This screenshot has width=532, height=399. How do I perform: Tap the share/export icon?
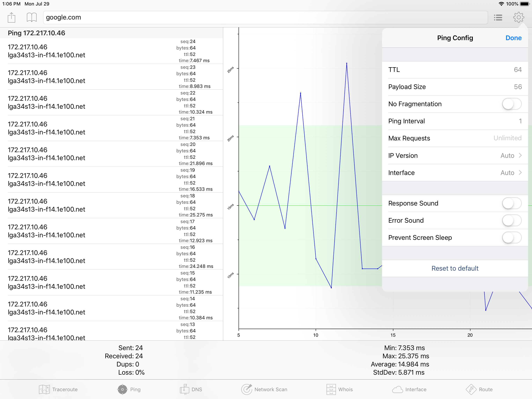click(11, 18)
